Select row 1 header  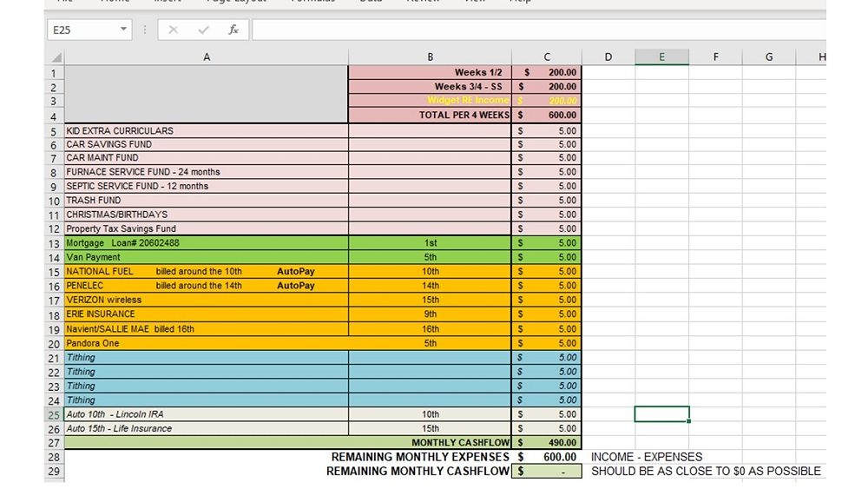pyautogui.click(x=54, y=73)
